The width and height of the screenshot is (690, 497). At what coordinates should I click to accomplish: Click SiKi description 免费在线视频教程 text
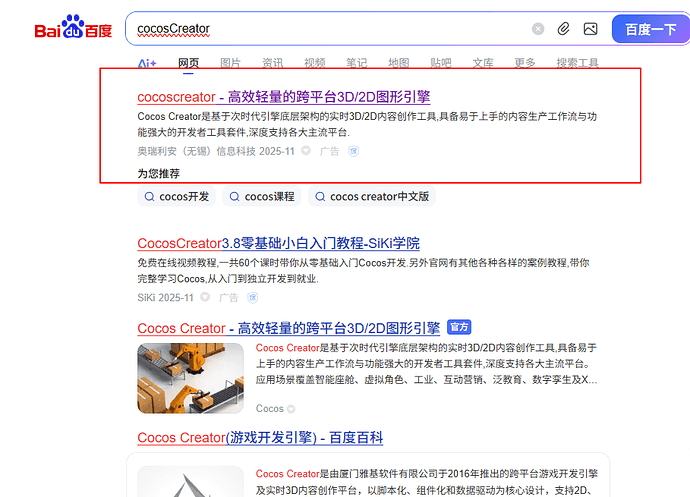[363, 271]
